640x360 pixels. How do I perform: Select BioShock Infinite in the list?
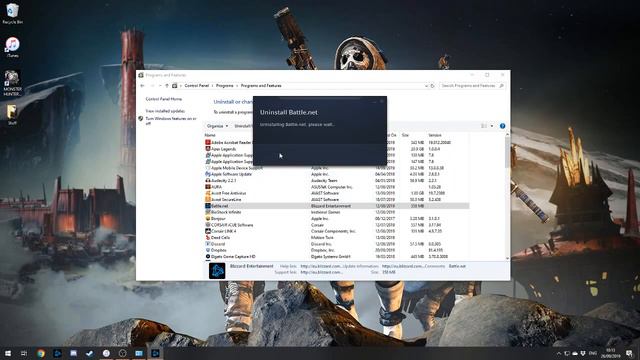(x=337, y=212)
